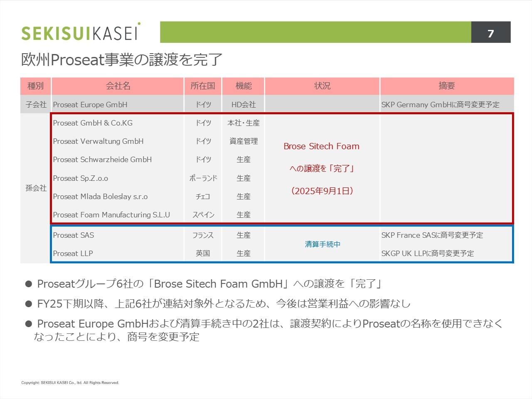Click the 所在国 column header
Image resolution: width=532 pixels, height=399 pixels.
click(x=203, y=86)
